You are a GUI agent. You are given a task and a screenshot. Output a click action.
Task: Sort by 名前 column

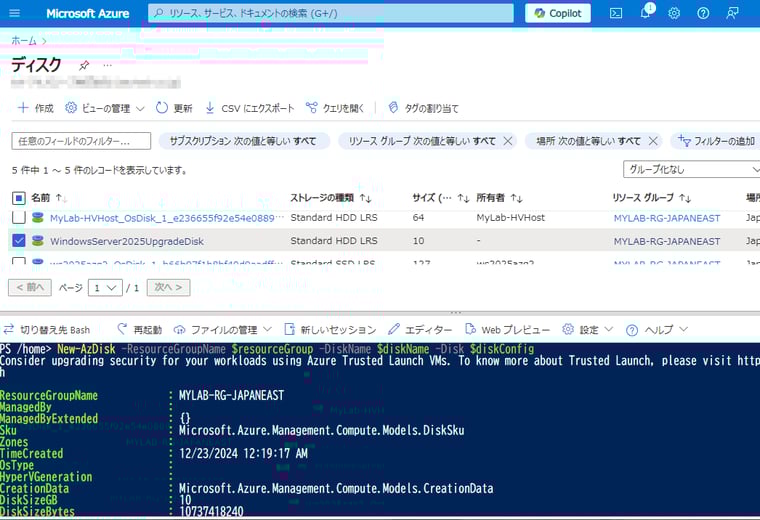point(47,198)
